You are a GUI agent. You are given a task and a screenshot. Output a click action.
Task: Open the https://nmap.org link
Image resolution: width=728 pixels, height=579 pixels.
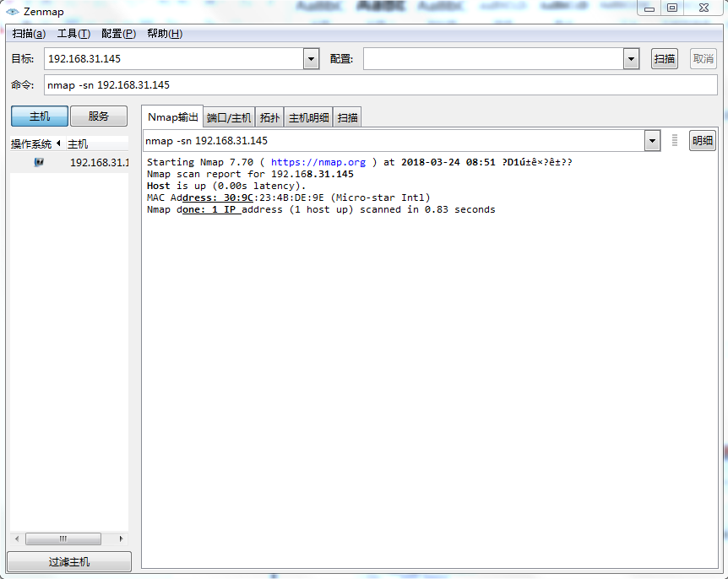click(x=318, y=162)
